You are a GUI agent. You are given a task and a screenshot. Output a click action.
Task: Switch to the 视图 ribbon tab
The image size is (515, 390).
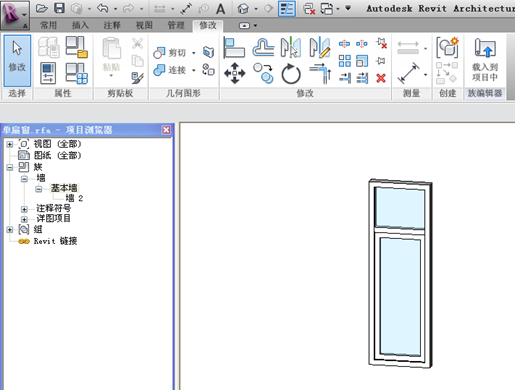[144, 25]
